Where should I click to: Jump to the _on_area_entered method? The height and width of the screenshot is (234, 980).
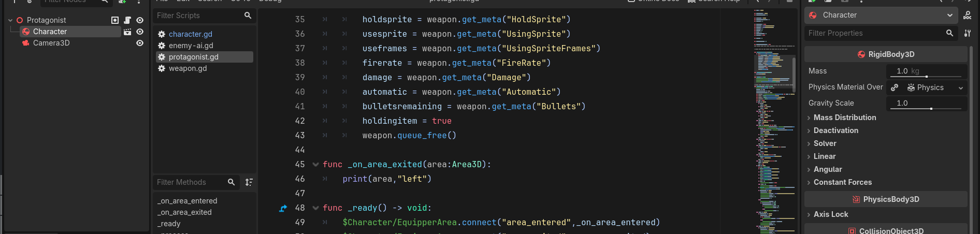click(188, 201)
